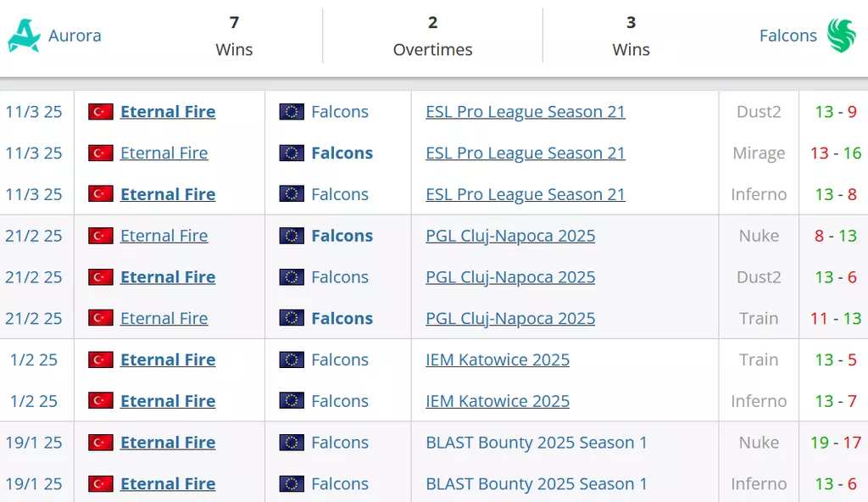Viewport: 868px width, 502px height.
Task: Click Turkish flag in Nuke 8 - 13 row
Action: (x=101, y=236)
